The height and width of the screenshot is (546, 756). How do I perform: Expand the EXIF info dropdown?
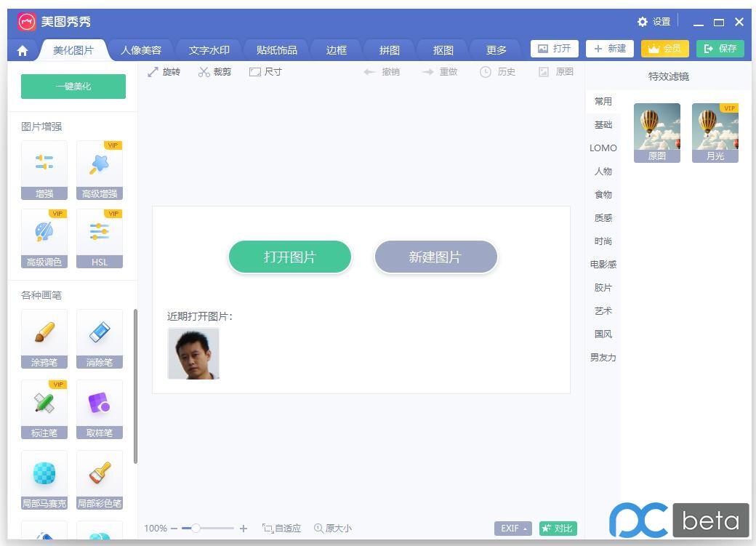pos(513,529)
